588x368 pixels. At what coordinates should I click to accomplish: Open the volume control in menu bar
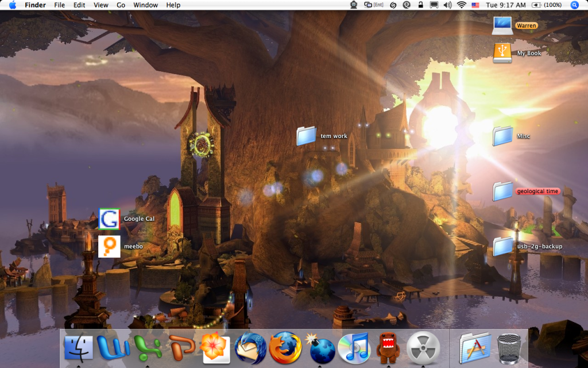pyautogui.click(x=448, y=5)
